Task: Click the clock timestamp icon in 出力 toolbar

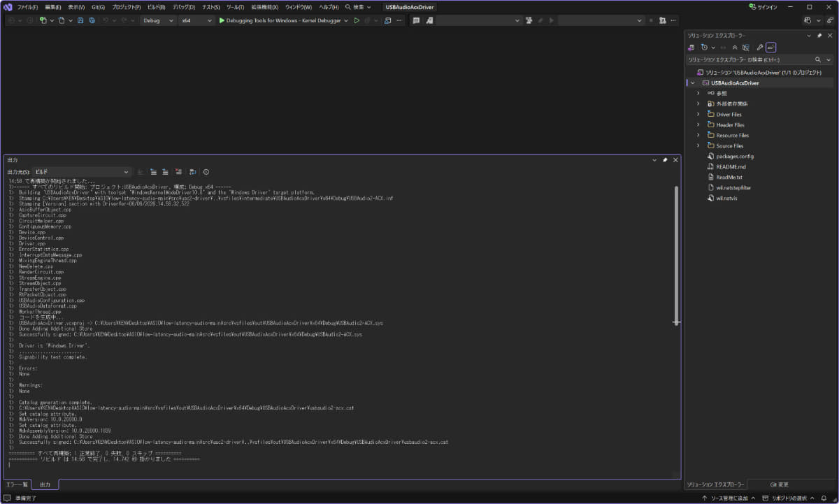Action: tap(206, 171)
